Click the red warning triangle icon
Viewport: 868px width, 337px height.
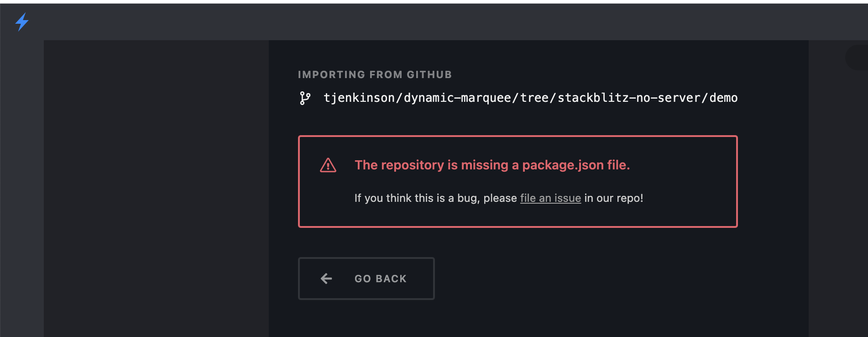pos(328,165)
